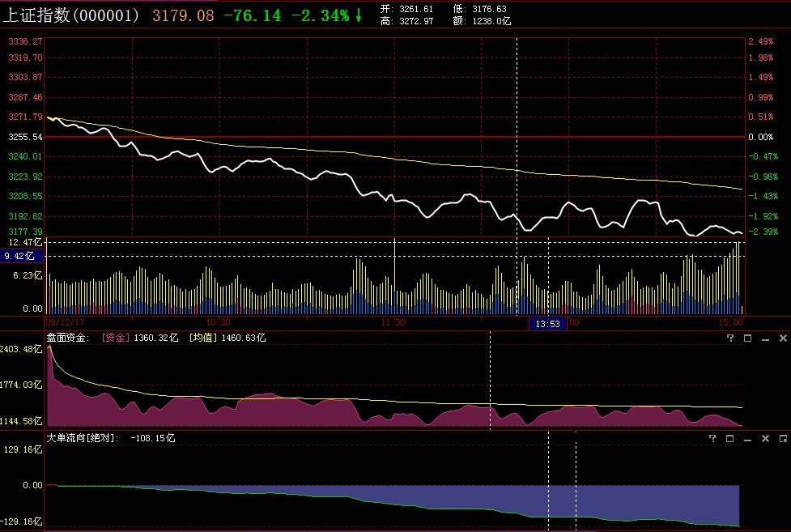
Task: Close the 盘面资金 indicator panel
Action: coord(783,338)
